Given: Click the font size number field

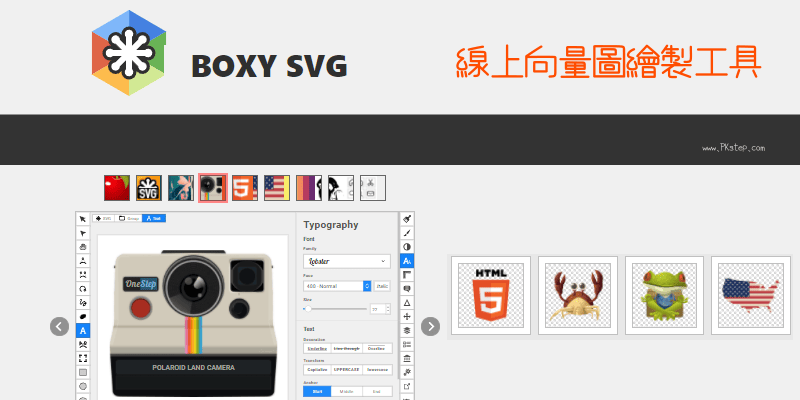Looking at the screenshot, I should coord(378,309).
